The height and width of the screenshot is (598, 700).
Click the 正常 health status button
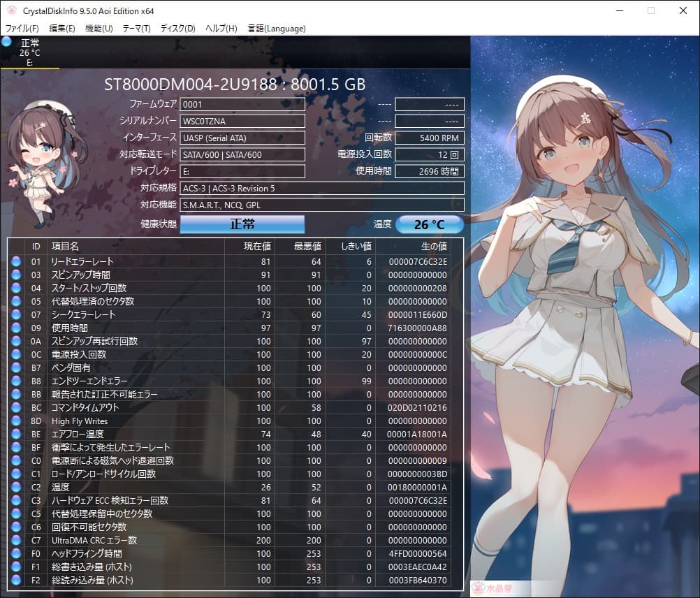click(x=242, y=224)
